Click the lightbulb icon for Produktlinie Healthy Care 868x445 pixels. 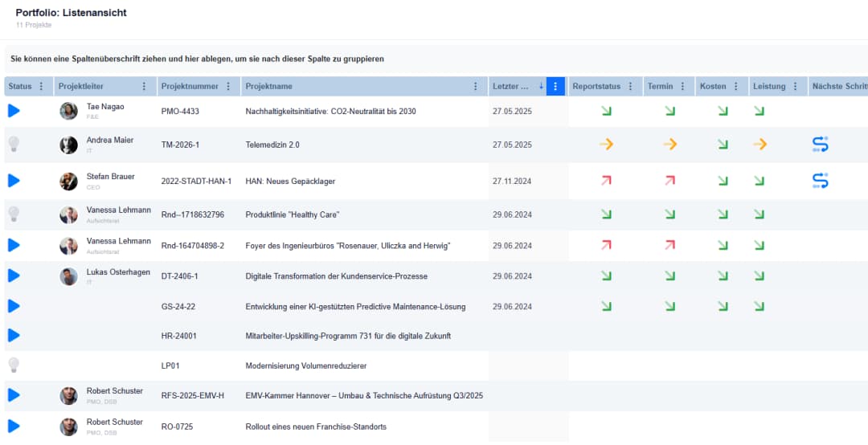pyautogui.click(x=14, y=214)
